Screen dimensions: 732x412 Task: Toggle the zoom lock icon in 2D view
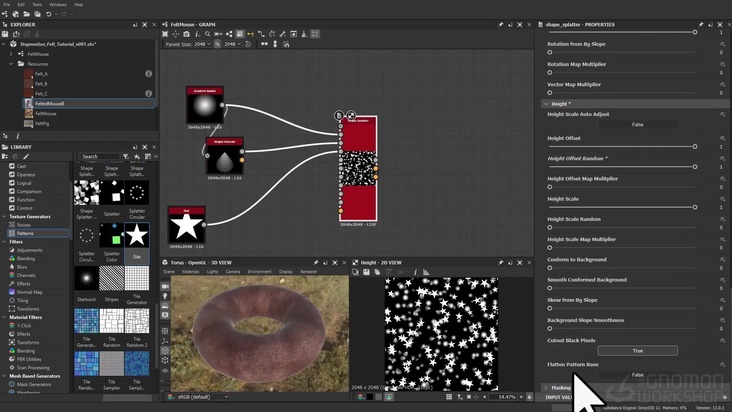pyautogui.click(x=529, y=397)
